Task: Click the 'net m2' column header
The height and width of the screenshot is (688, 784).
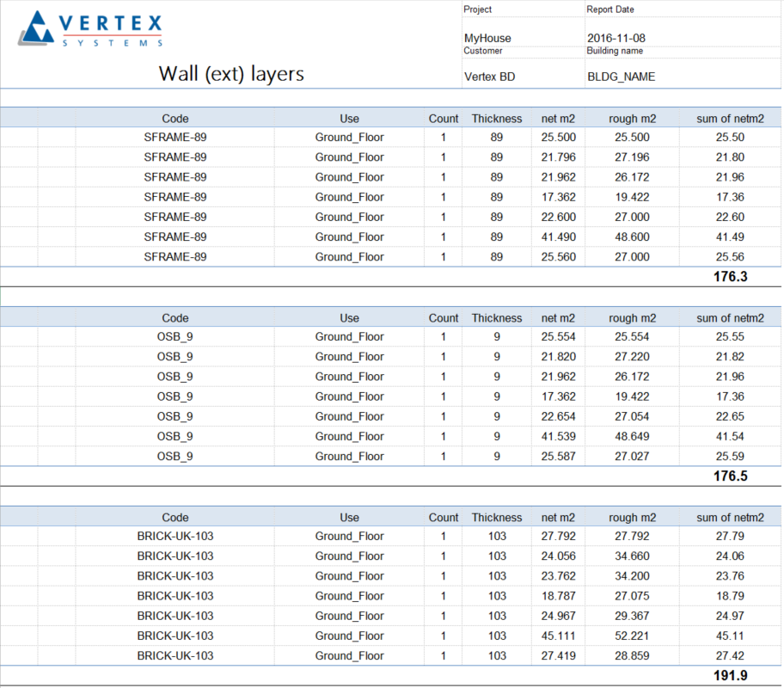Action: 558,118
